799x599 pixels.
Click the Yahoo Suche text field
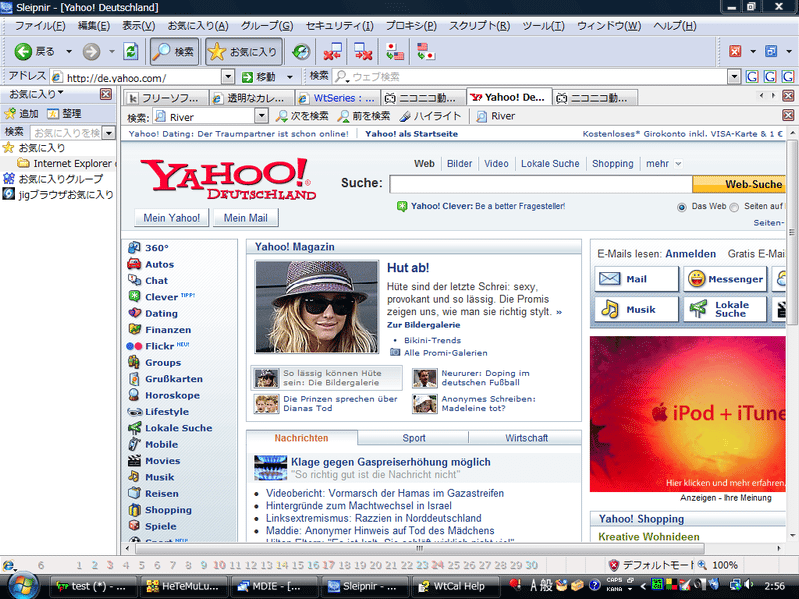coord(541,184)
